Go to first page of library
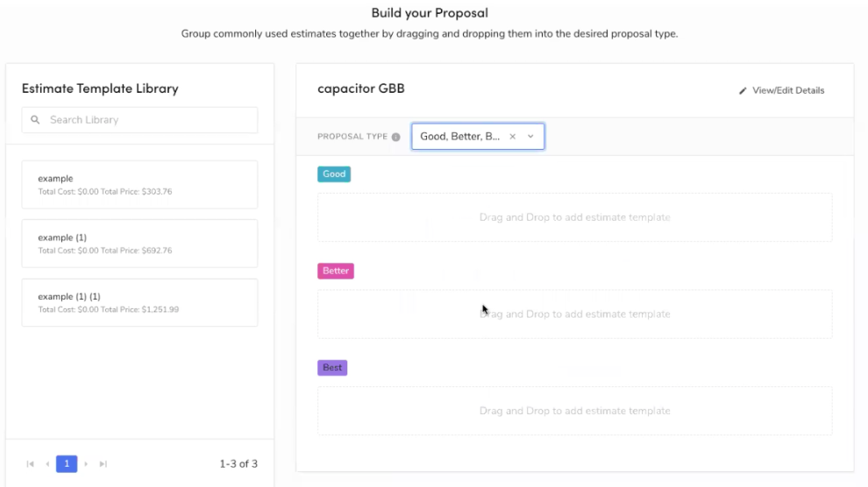The height and width of the screenshot is (487, 868). click(32, 464)
